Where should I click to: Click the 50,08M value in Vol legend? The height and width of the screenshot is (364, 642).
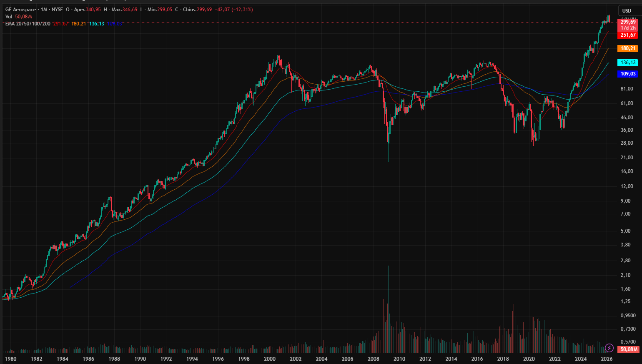(24, 17)
